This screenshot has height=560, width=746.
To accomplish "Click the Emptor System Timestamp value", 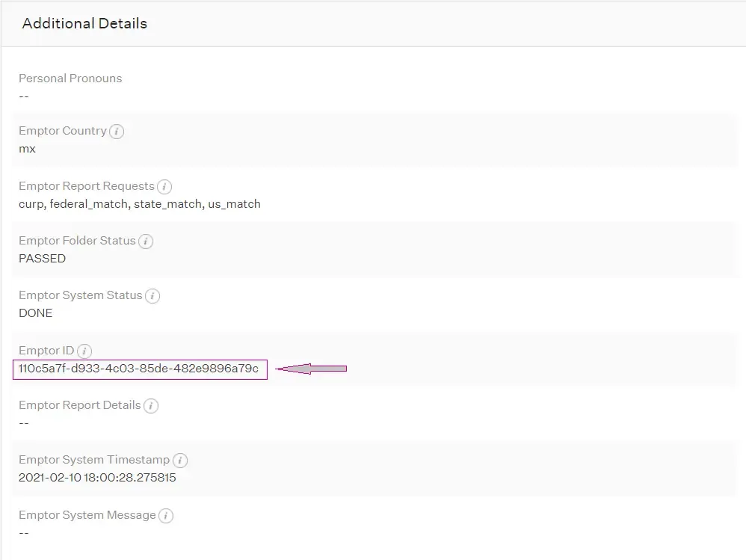I will click(x=97, y=478).
